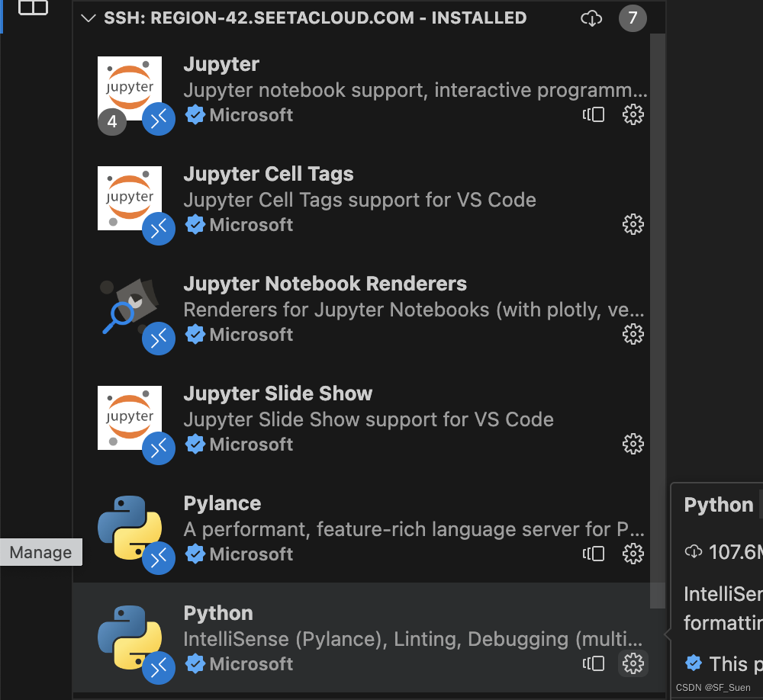Select the Python extension title in list
The width and height of the screenshot is (763, 700).
pyautogui.click(x=218, y=613)
